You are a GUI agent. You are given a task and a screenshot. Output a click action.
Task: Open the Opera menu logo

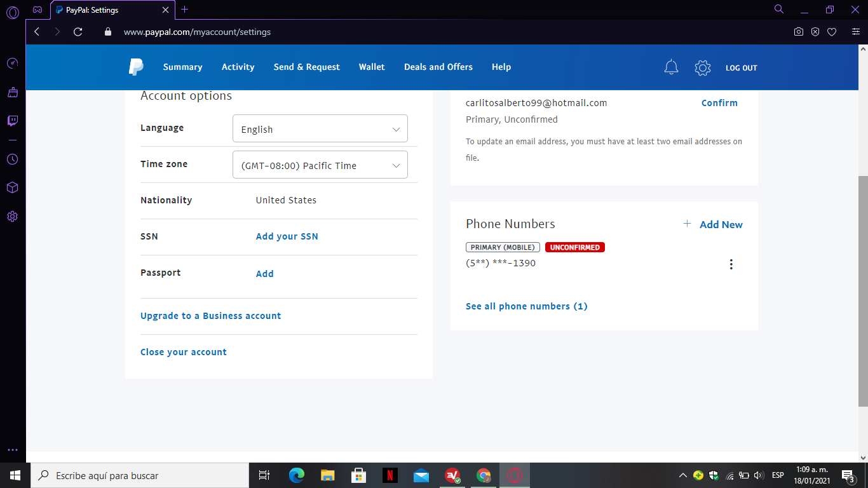(x=12, y=11)
